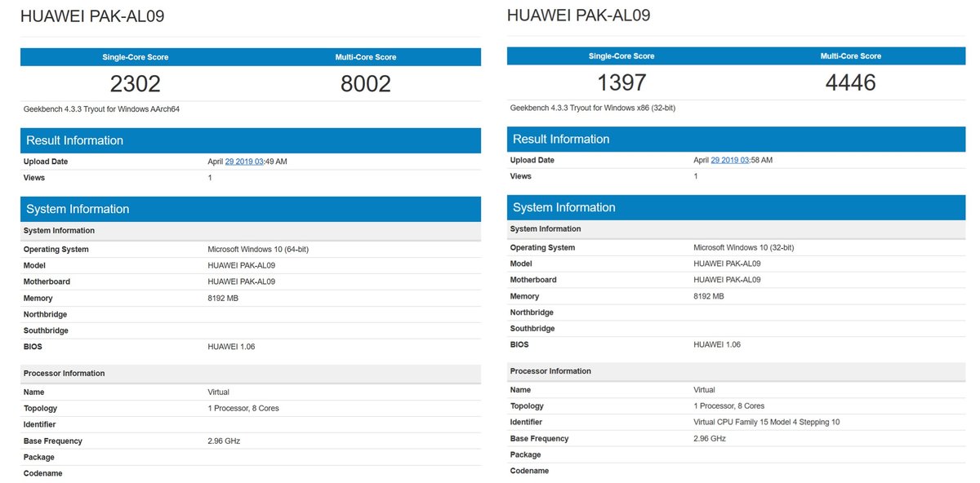Click the Result Information header on the AArch64 page
This screenshot has width=980, height=483.
pyautogui.click(x=251, y=140)
